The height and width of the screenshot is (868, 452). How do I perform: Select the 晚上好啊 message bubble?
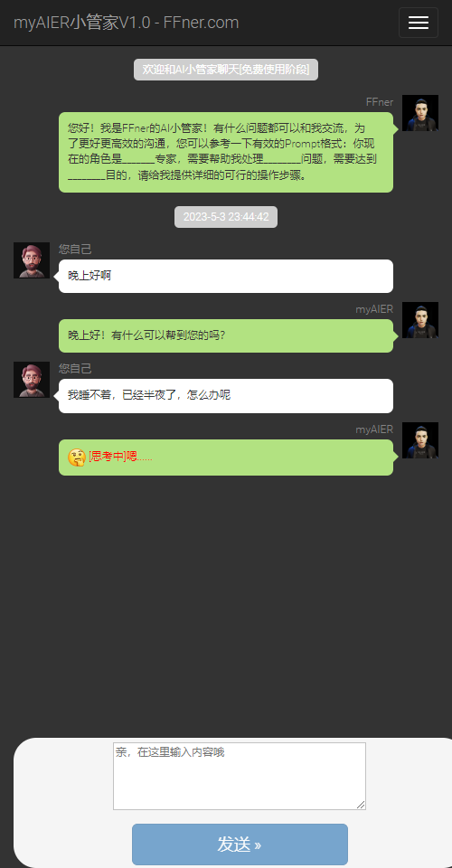(226, 277)
